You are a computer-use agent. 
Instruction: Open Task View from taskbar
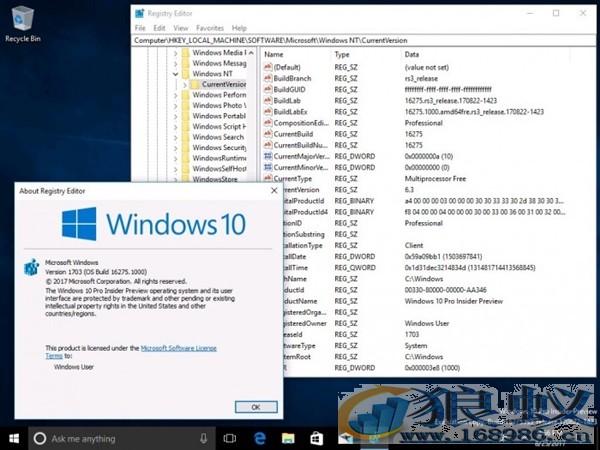click(230, 439)
